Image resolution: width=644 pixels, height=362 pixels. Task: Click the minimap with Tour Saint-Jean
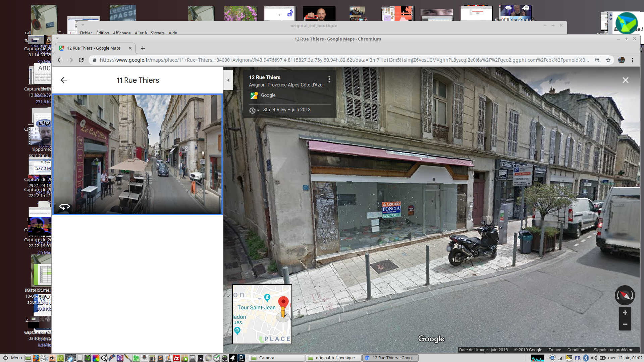(x=262, y=314)
